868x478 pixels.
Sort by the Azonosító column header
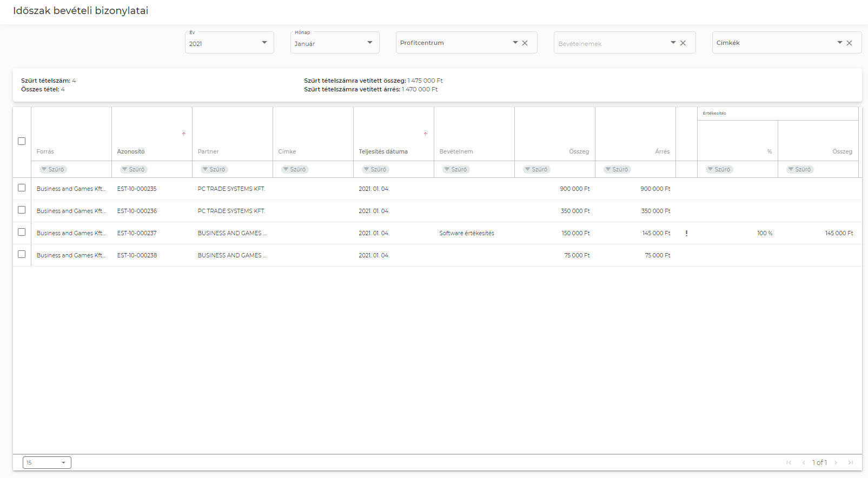pos(131,151)
